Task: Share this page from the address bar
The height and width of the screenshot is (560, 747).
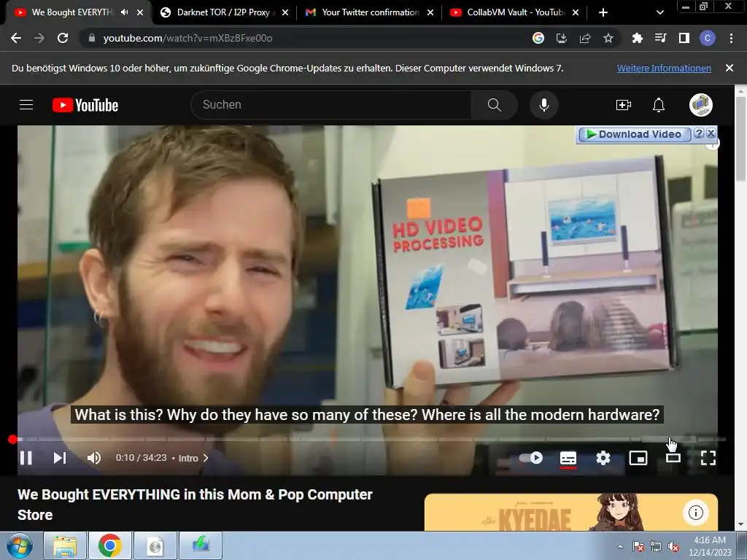Action: point(585,38)
